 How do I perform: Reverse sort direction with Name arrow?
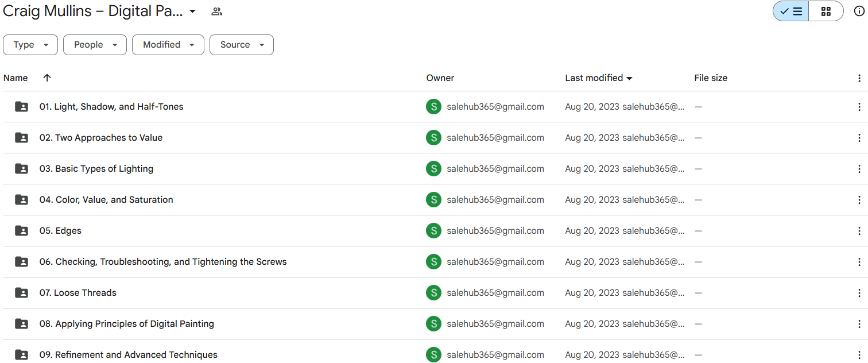point(47,78)
